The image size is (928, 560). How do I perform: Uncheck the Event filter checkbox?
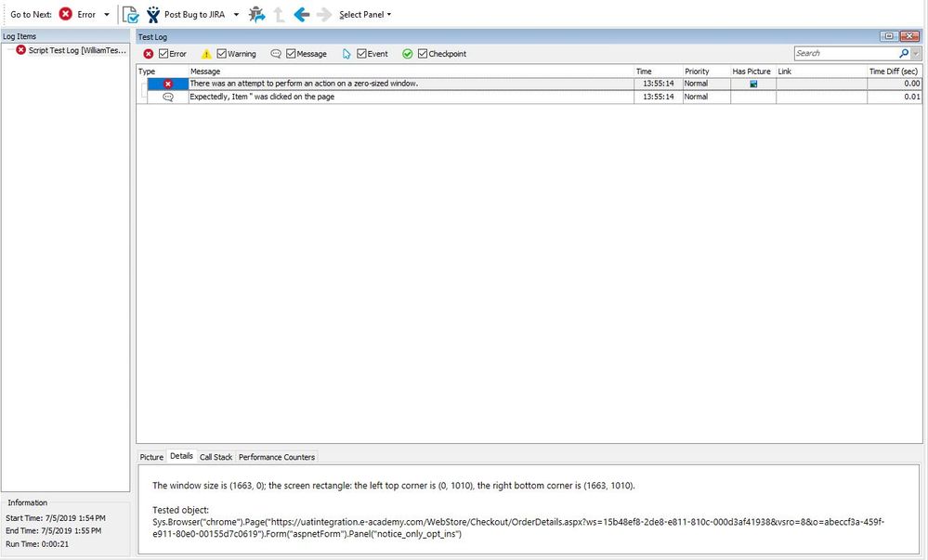click(361, 53)
